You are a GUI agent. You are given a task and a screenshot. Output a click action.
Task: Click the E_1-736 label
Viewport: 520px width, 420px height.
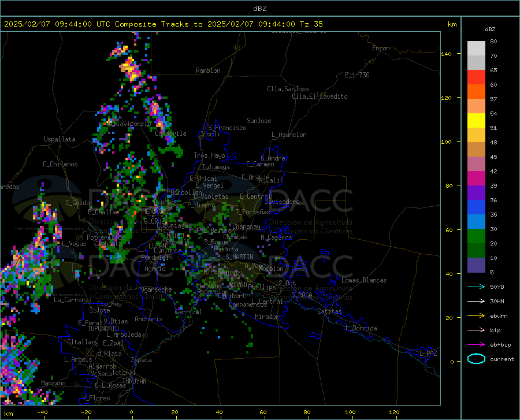point(357,75)
